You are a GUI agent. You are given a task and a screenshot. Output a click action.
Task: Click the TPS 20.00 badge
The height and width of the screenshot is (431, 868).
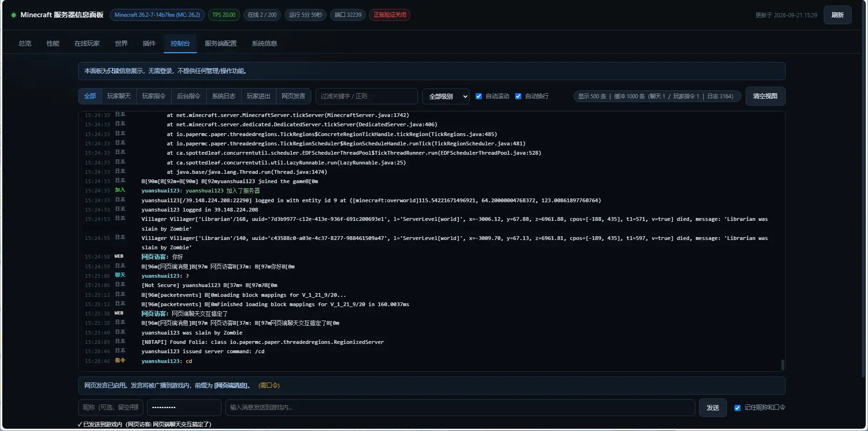(224, 15)
